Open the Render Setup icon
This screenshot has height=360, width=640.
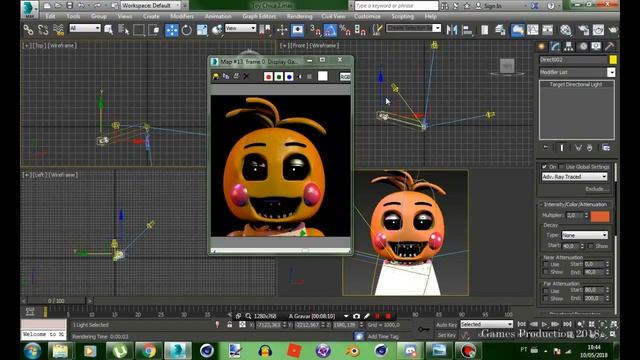coord(583,30)
